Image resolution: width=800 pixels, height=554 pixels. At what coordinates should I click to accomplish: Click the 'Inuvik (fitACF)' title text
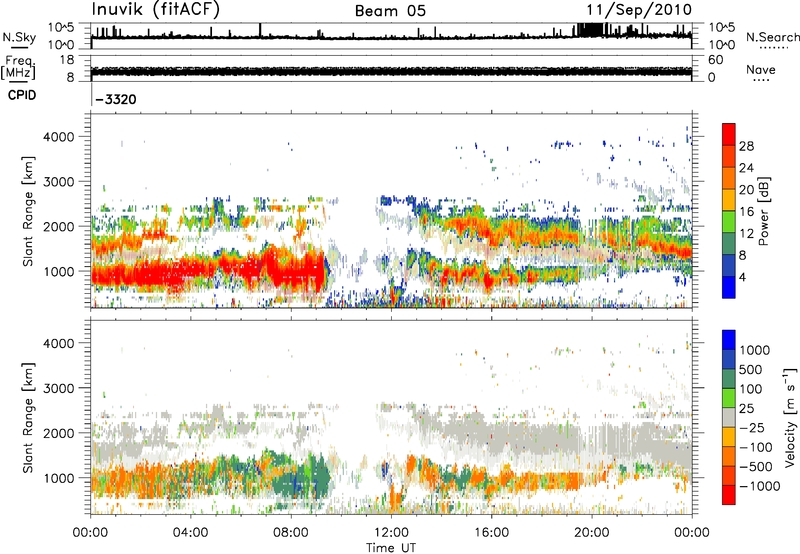156,10
